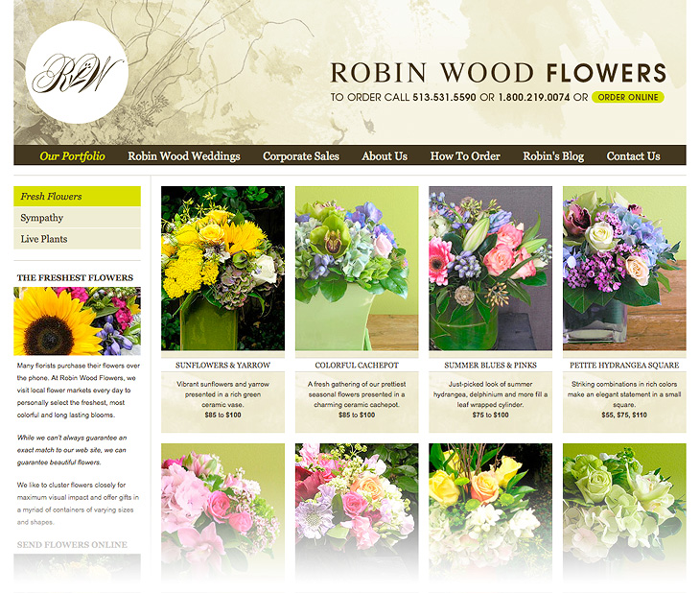
Task: Click the Sunflowers & Yarrow title link
Action: (222, 366)
